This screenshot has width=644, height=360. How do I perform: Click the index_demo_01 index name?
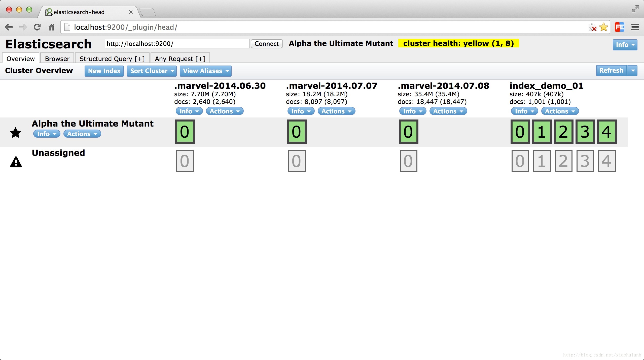[546, 86]
